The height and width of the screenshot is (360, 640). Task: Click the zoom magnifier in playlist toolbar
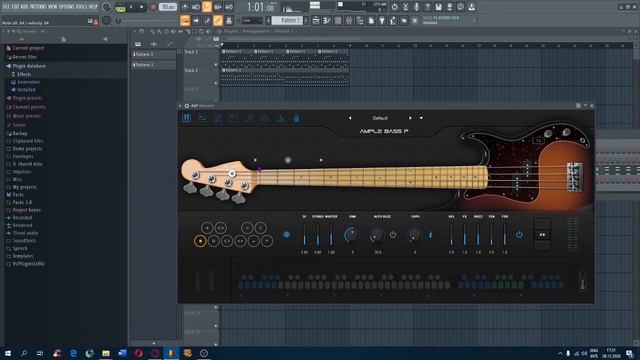201,31
